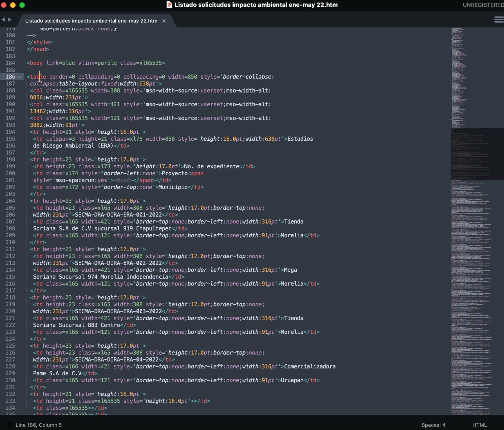Click line number 198 in the gutter

[x=10, y=160]
